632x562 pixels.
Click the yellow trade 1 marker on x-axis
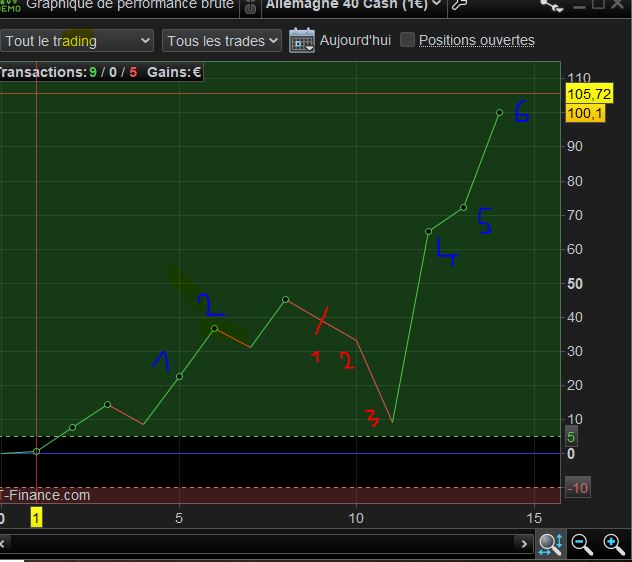click(x=36, y=517)
